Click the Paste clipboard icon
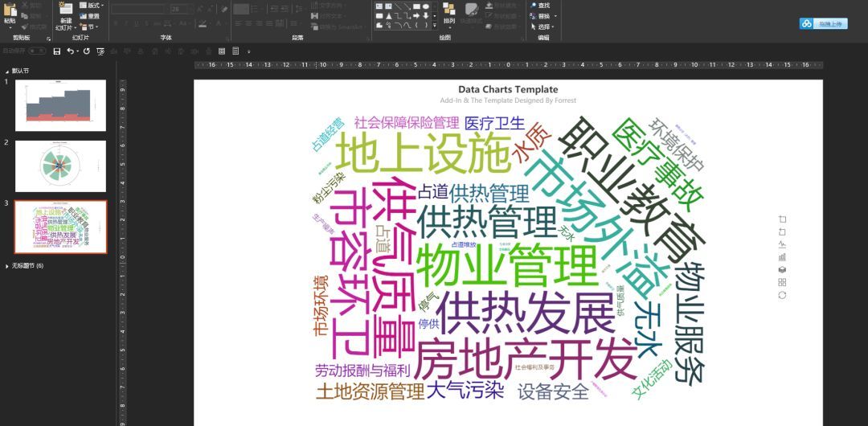Image resolution: width=868 pixels, height=426 pixels. pyautogui.click(x=10, y=10)
